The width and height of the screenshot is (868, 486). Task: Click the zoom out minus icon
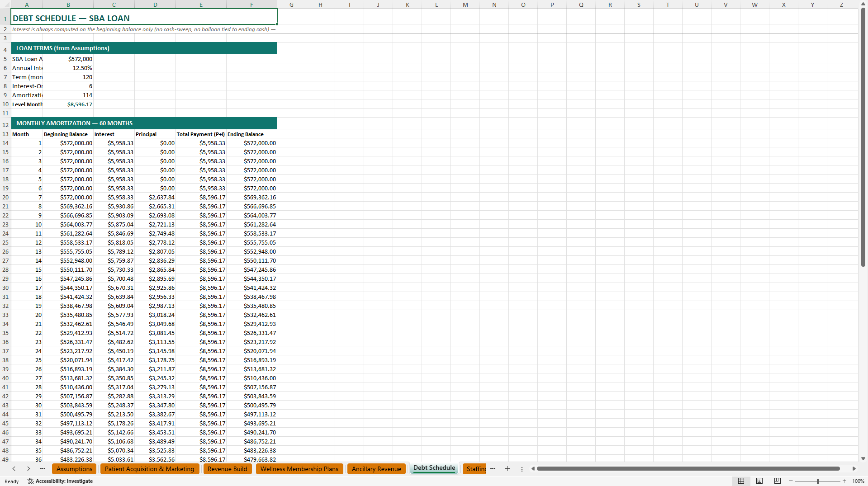[791, 481]
